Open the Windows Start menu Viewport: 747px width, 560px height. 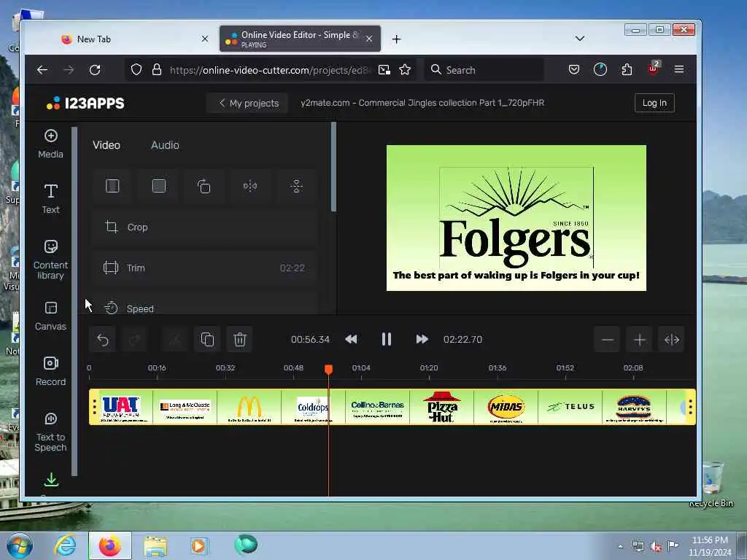point(20,545)
